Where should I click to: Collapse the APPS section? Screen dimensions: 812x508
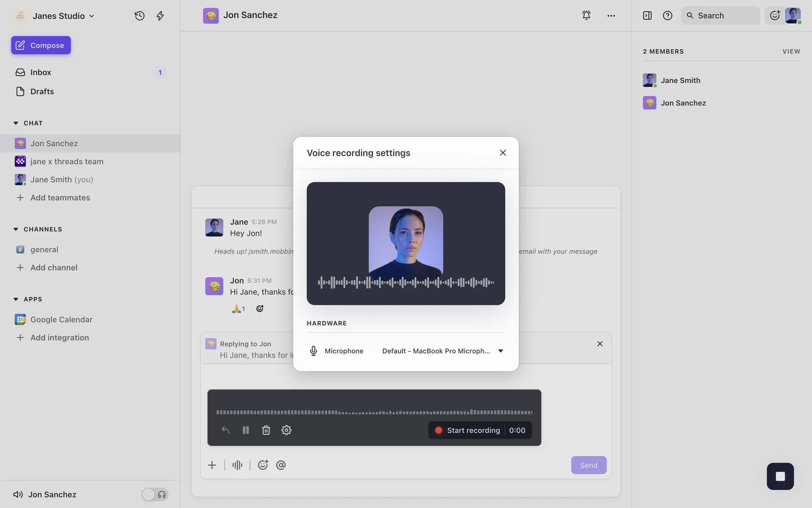coord(16,299)
